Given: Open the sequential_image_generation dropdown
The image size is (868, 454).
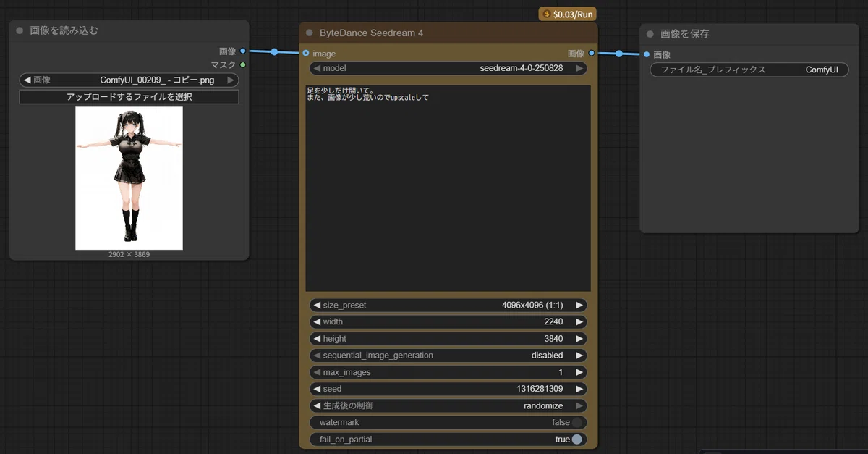Looking at the screenshot, I should point(448,356).
